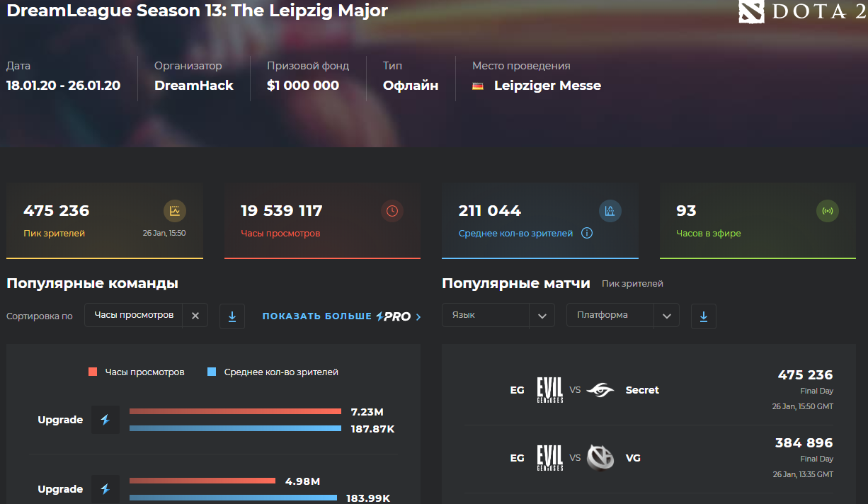Download popular teams data
Image resolution: width=868 pixels, height=504 pixels.
(x=232, y=316)
